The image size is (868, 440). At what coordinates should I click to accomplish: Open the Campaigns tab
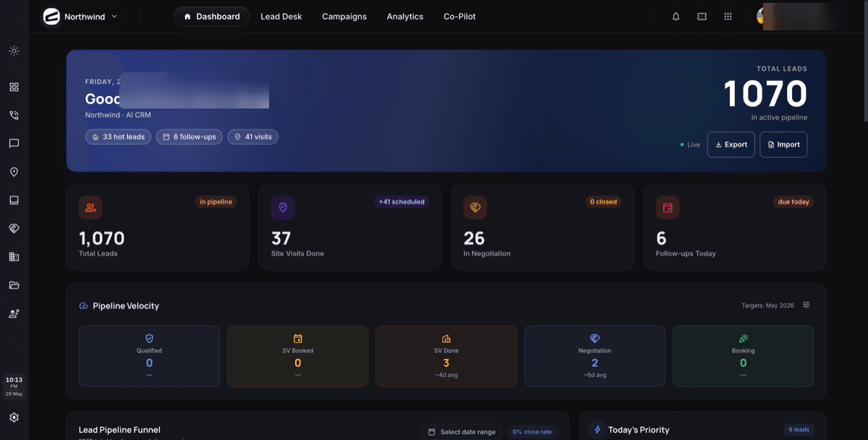tap(344, 17)
